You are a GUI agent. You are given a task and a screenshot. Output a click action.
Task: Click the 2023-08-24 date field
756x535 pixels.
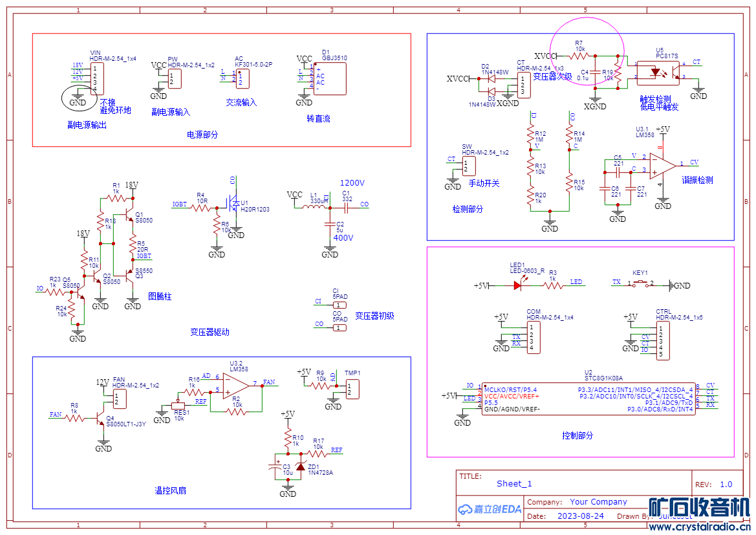[x=581, y=516]
